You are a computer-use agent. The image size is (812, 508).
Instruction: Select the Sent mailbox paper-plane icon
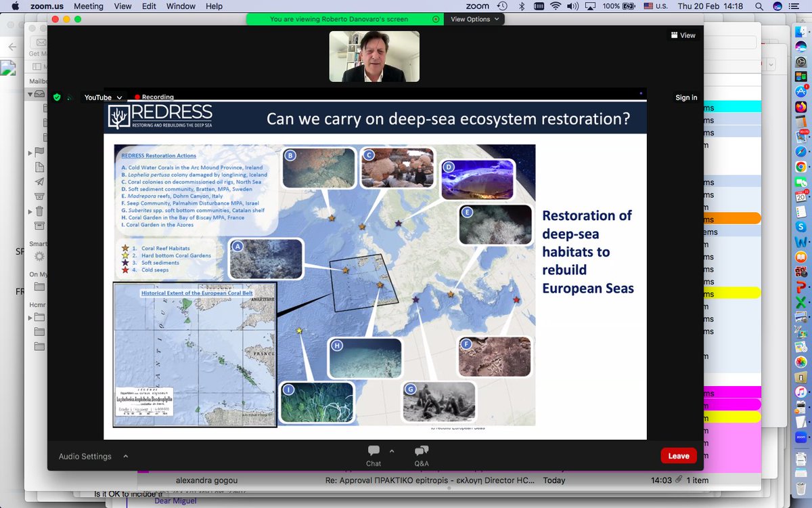point(39,182)
